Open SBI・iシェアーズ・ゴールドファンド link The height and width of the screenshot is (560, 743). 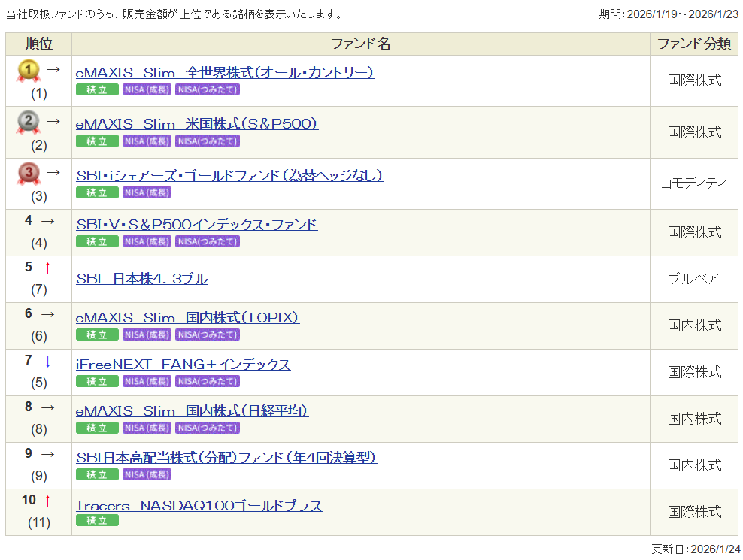tap(229, 175)
